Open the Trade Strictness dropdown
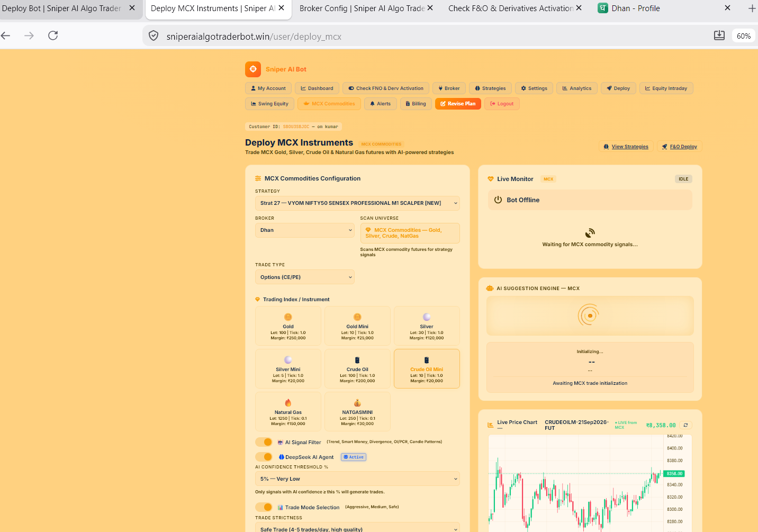Screen dimensions: 758x532 coord(357,528)
